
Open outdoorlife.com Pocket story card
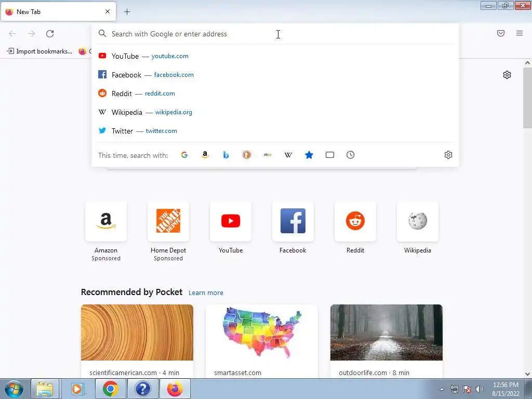point(387,341)
